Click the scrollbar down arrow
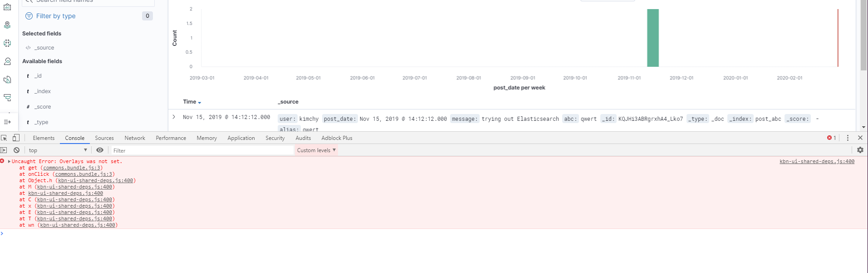This screenshot has width=868, height=273. 863,127
